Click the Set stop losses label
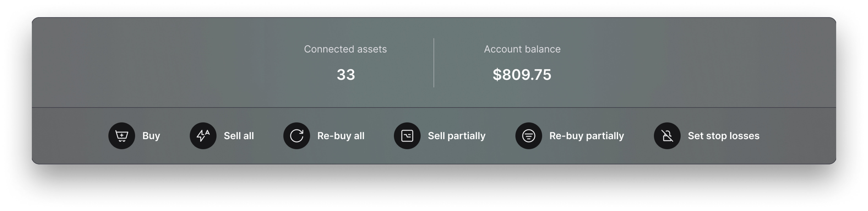The width and height of the screenshot is (868, 211). [724, 136]
